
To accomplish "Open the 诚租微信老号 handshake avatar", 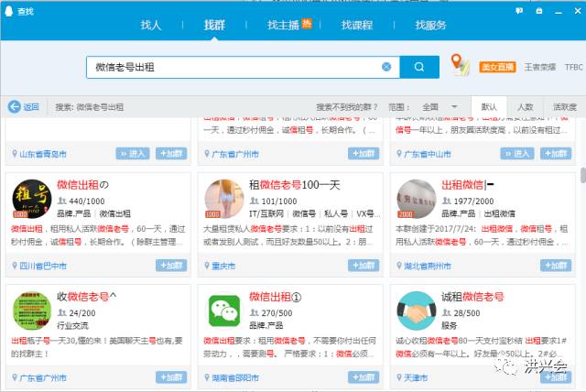I will tap(417, 310).
